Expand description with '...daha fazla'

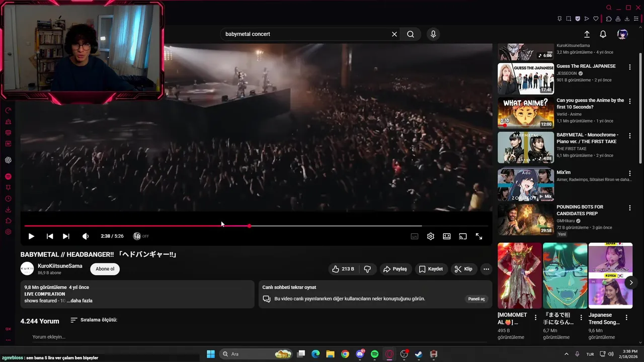pyautogui.click(x=79, y=301)
